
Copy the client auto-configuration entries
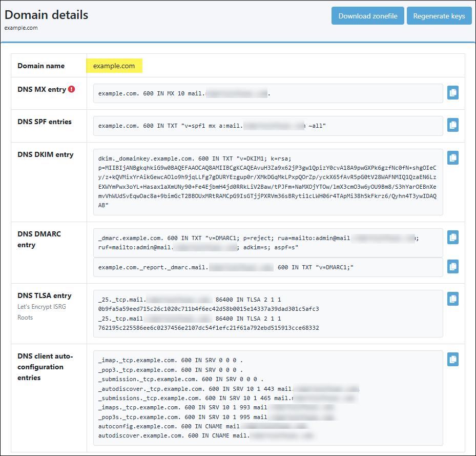click(x=453, y=360)
